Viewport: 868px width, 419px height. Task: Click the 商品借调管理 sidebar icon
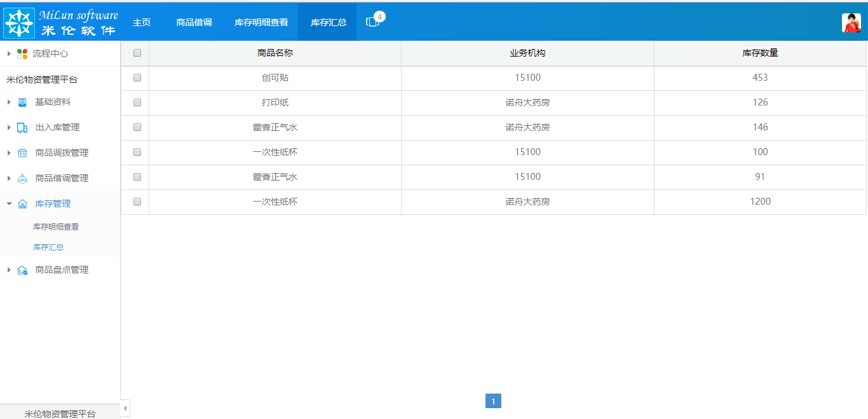(22, 178)
